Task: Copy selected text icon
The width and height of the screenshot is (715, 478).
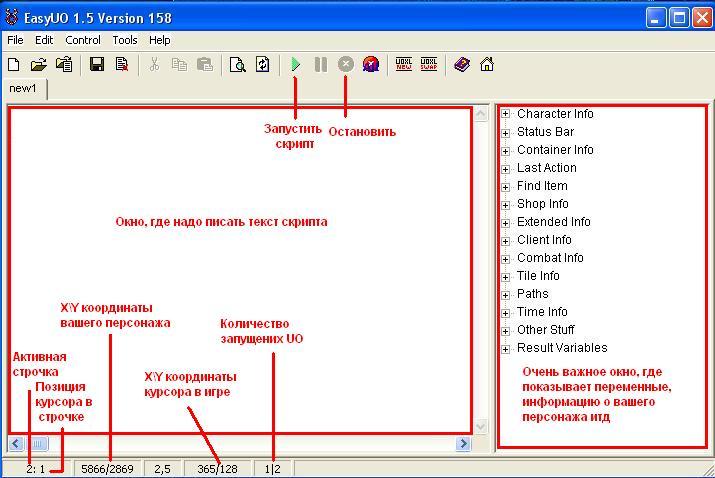Action: pos(179,65)
